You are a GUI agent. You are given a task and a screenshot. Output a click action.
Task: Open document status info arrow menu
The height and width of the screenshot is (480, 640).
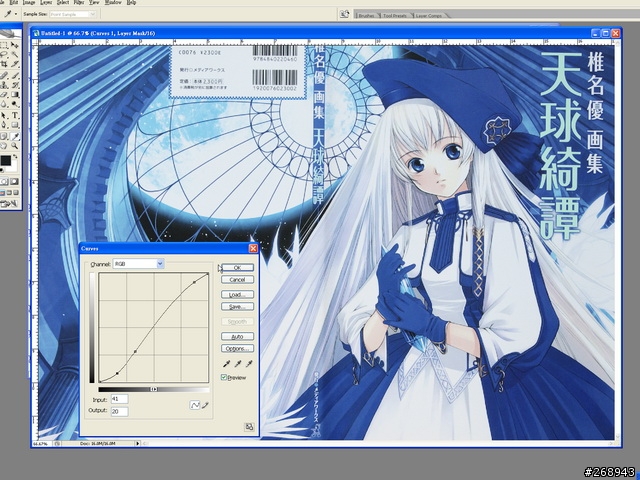[137, 443]
